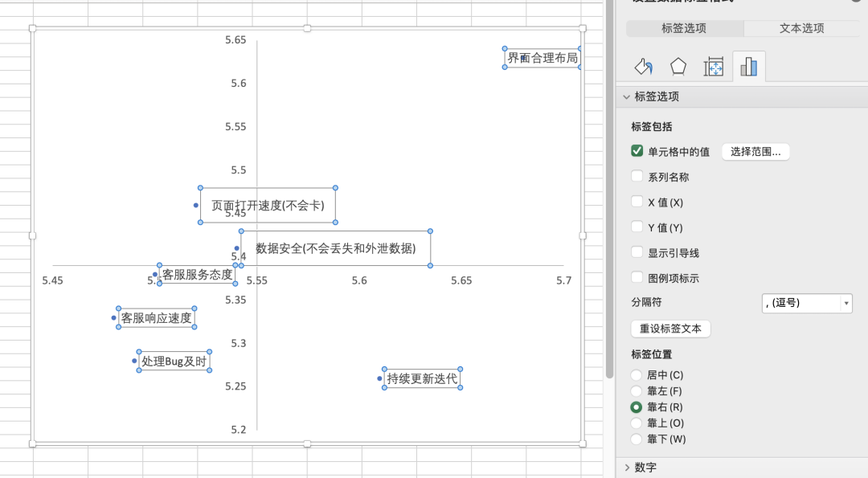Click the 5.2 vertical axis value
This screenshot has width=868, height=478.
[x=239, y=430]
